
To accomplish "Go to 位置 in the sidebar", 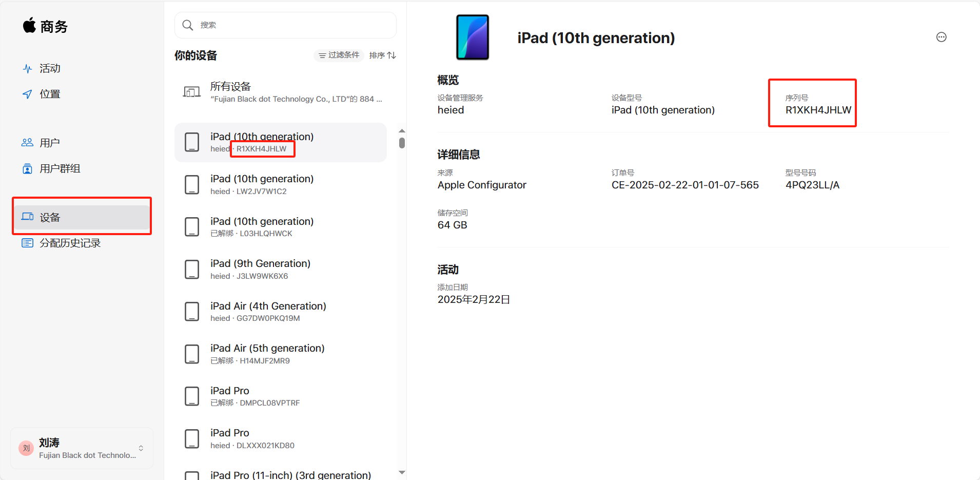I will pos(50,94).
